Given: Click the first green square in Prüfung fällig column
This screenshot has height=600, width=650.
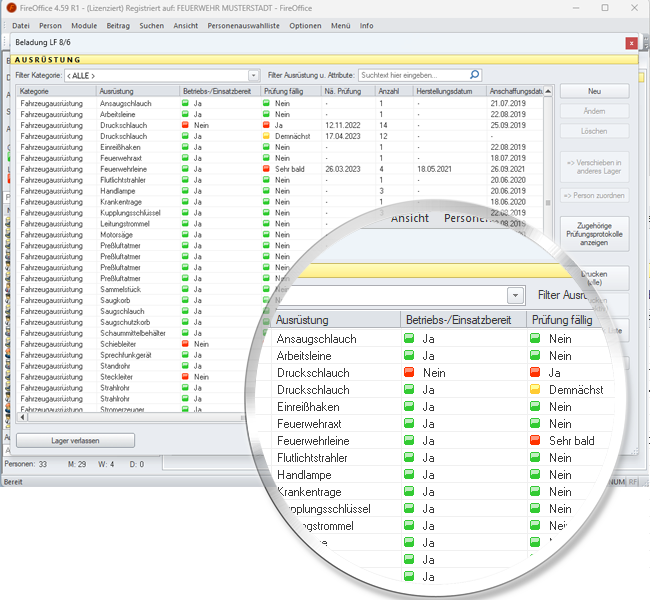Looking at the screenshot, I should tap(266, 103).
